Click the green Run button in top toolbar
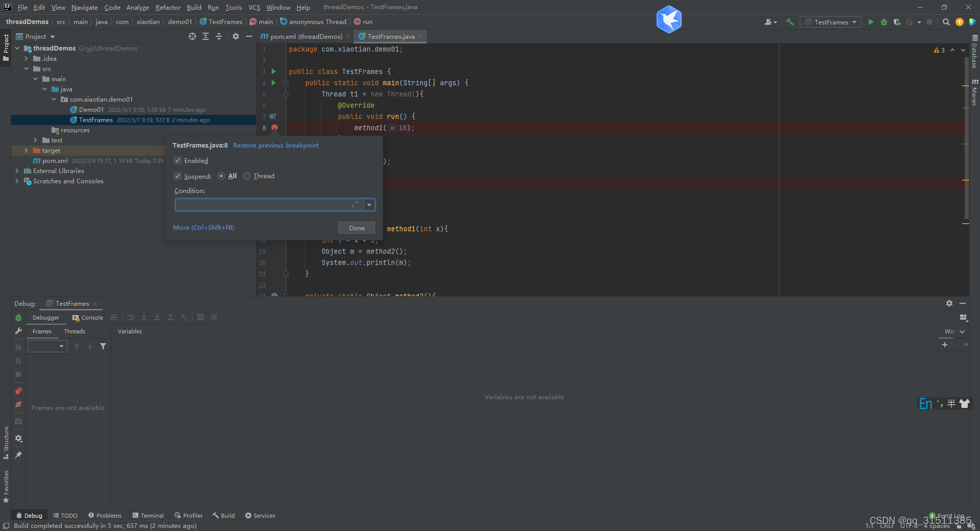The height and width of the screenshot is (531, 980). tap(871, 22)
